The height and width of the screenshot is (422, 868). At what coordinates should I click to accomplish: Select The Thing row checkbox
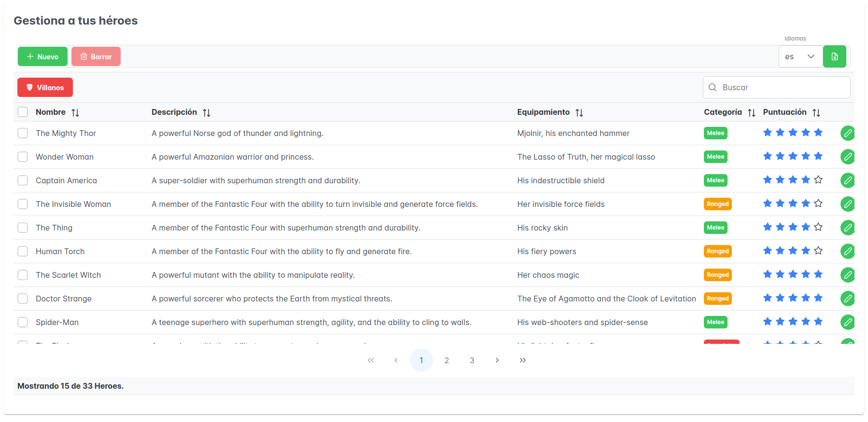[x=23, y=228]
